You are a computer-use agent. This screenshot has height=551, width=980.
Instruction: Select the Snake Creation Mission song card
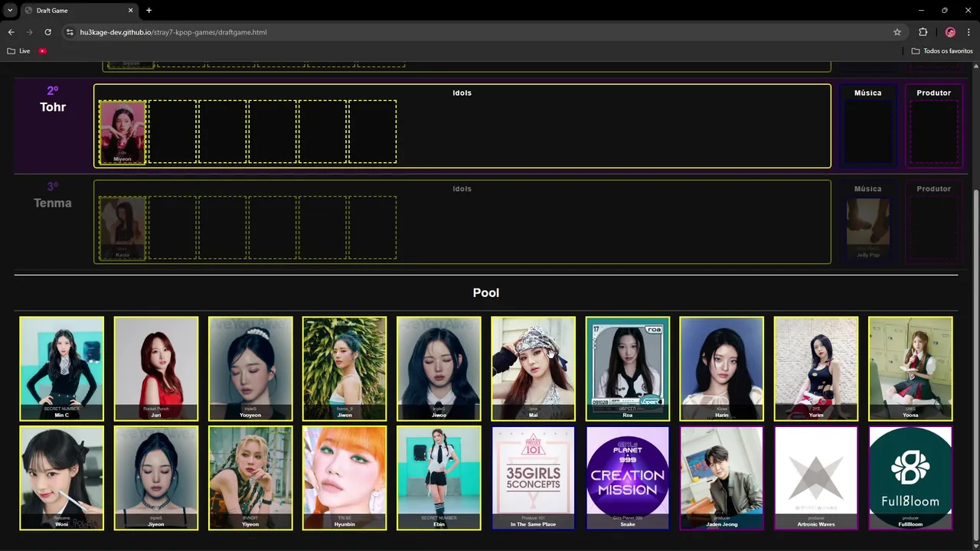tap(628, 478)
